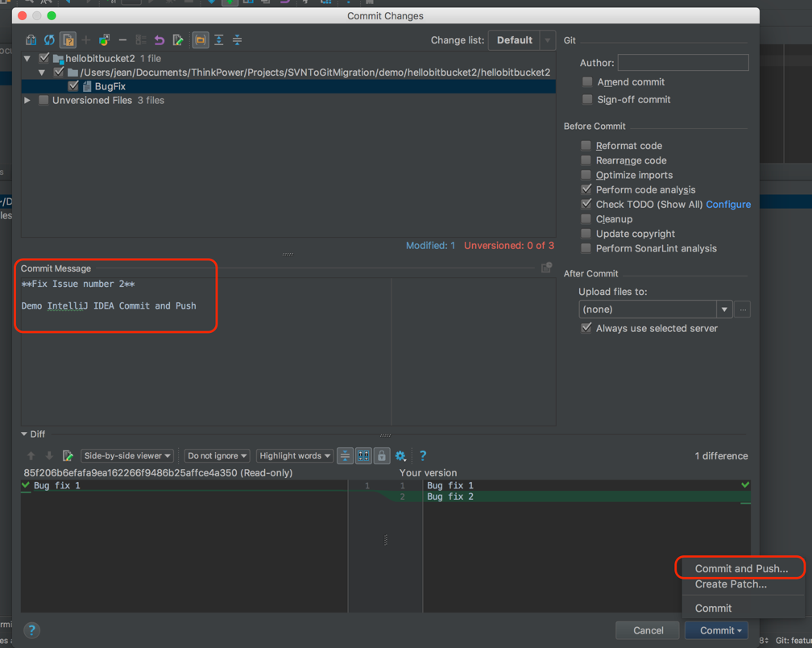Image resolution: width=812 pixels, height=648 pixels.
Task: Click the Git: feature status bar widget
Action: click(x=793, y=641)
